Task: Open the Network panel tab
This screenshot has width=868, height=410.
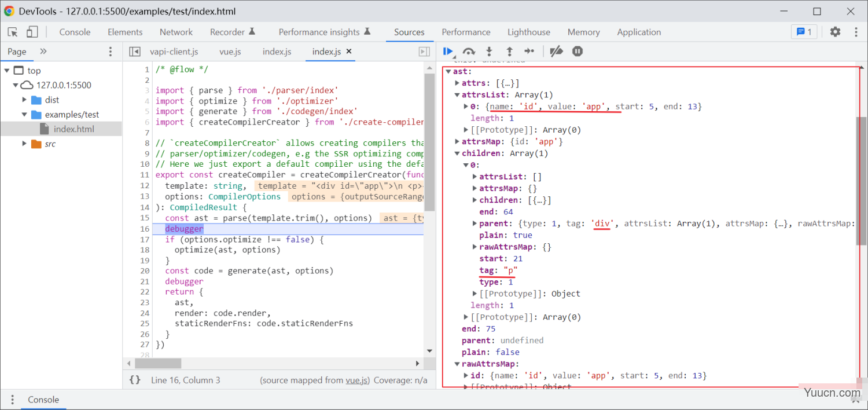Action: [176, 32]
